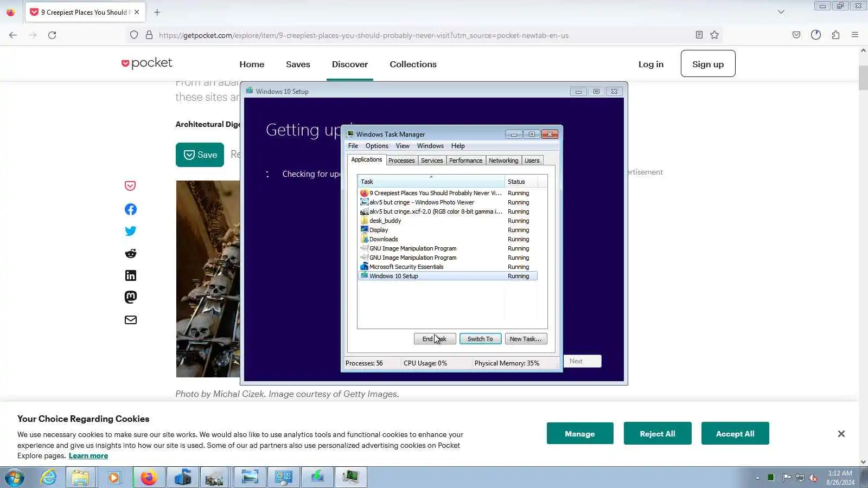Reload the page in Firefox
The height and width of the screenshot is (488, 868).
click(x=52, y=35)
